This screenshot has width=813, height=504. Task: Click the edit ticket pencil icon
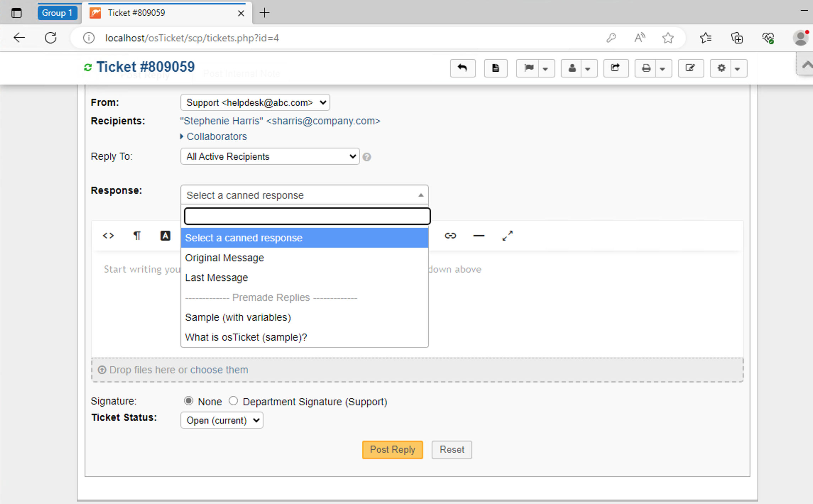click(x=690, y=68)
